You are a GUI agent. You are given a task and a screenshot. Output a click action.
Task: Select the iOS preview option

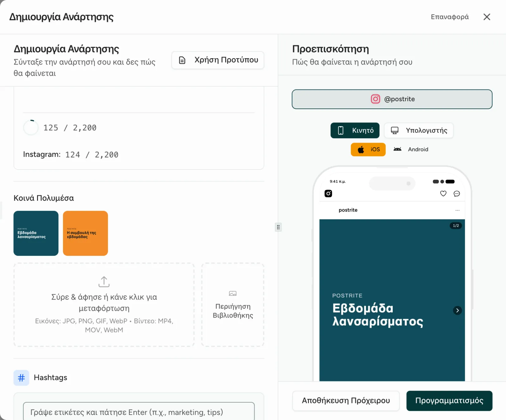click(x=368, y=150)
